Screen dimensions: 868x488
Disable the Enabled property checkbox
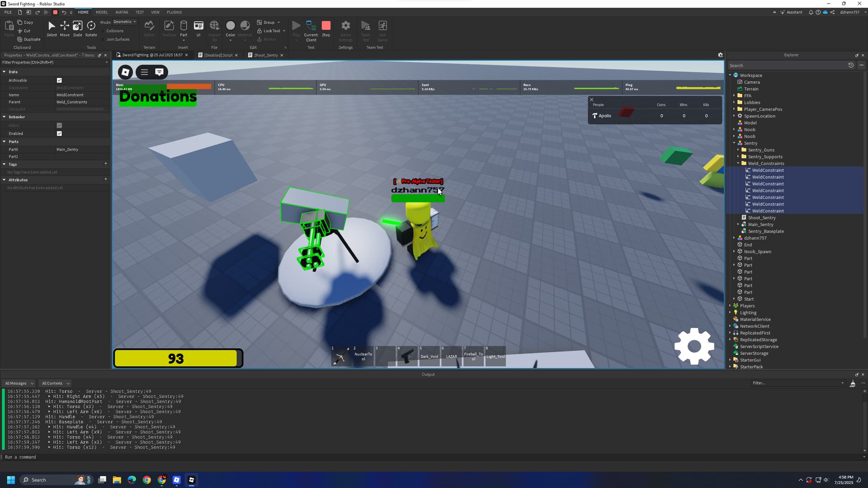pyautogui.click(x=59, y=133)
